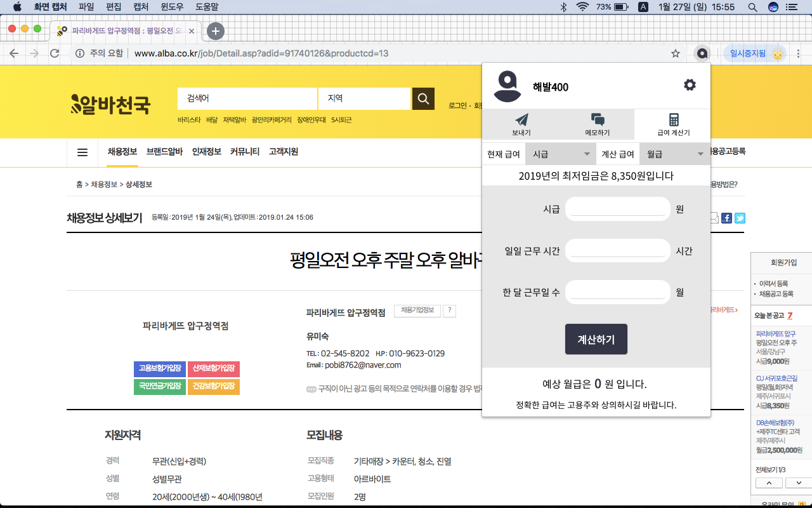Click the 산재보험가입장 badge

tap(214, 369)
